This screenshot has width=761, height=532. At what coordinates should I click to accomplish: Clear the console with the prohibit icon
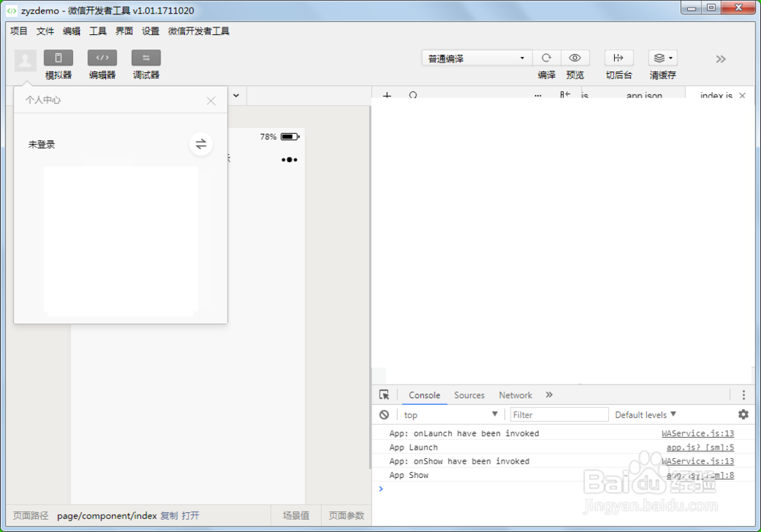(x=385, y=414)
